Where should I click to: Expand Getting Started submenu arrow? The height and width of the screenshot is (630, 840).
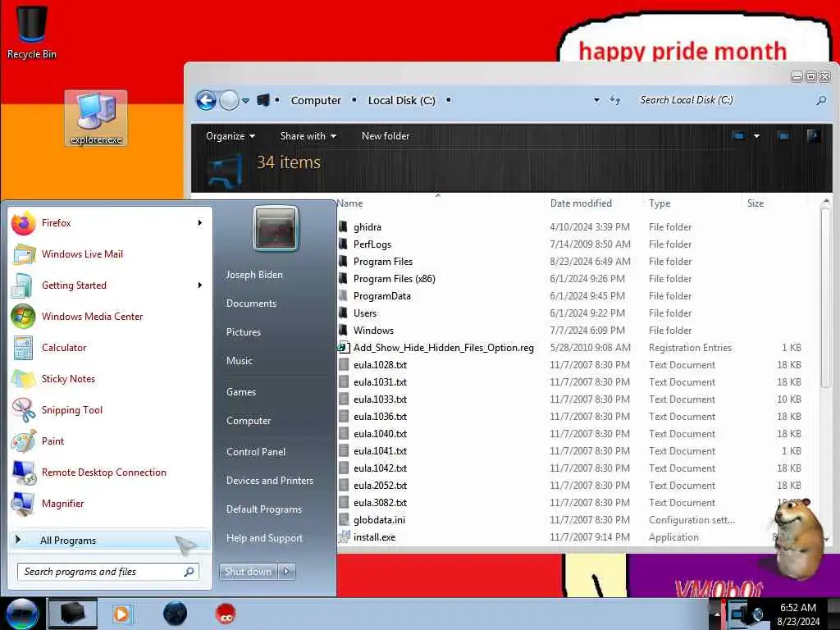[200, 285]
